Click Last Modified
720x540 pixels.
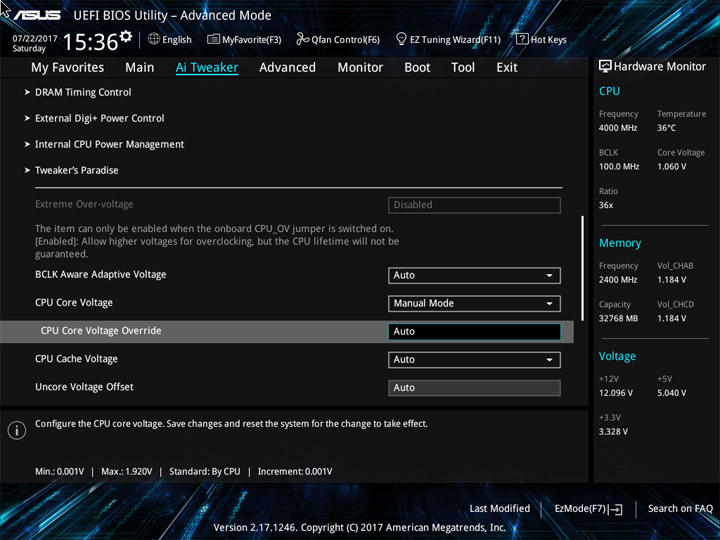click(500, 509)
